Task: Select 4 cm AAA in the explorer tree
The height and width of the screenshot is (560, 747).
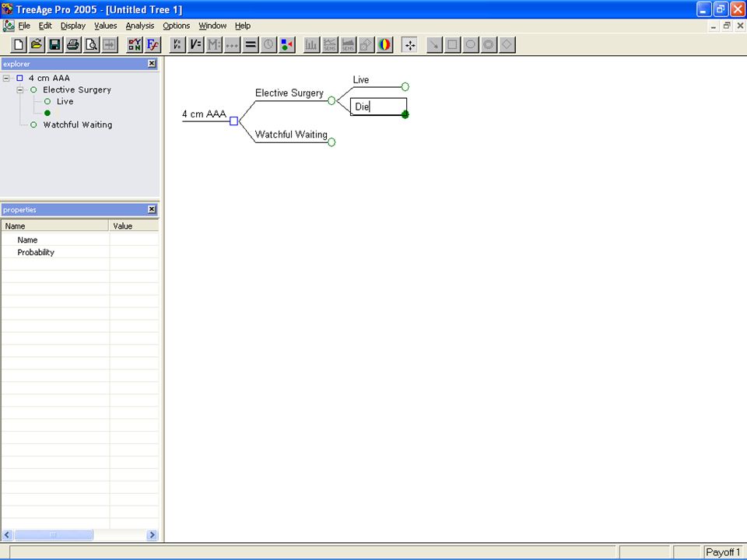Action: tap(49, 78)
